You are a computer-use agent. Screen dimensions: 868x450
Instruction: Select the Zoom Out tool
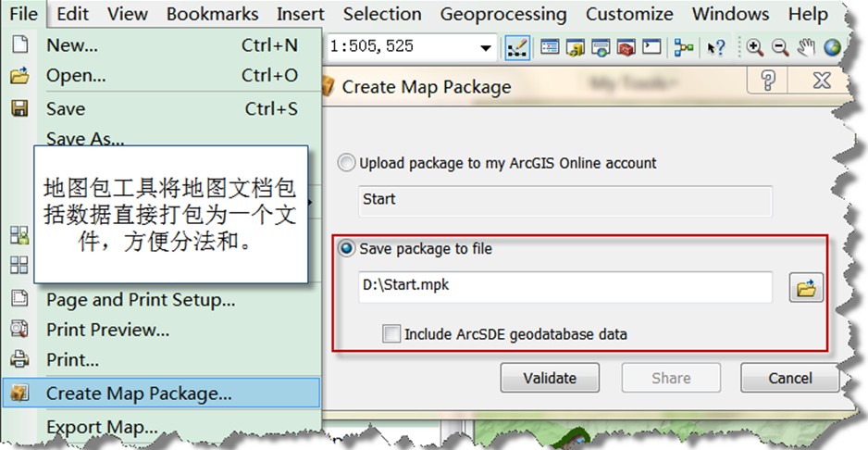[780, 47]
